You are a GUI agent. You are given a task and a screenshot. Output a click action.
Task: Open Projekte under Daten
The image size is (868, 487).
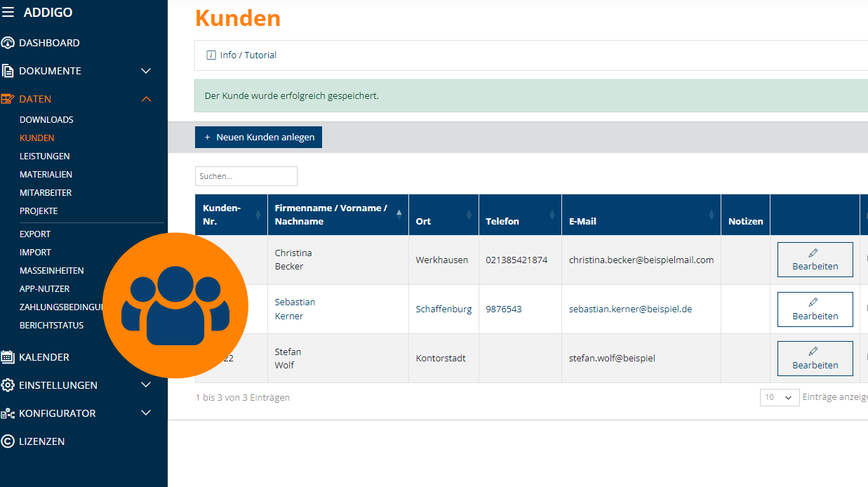tap(39, 211)
